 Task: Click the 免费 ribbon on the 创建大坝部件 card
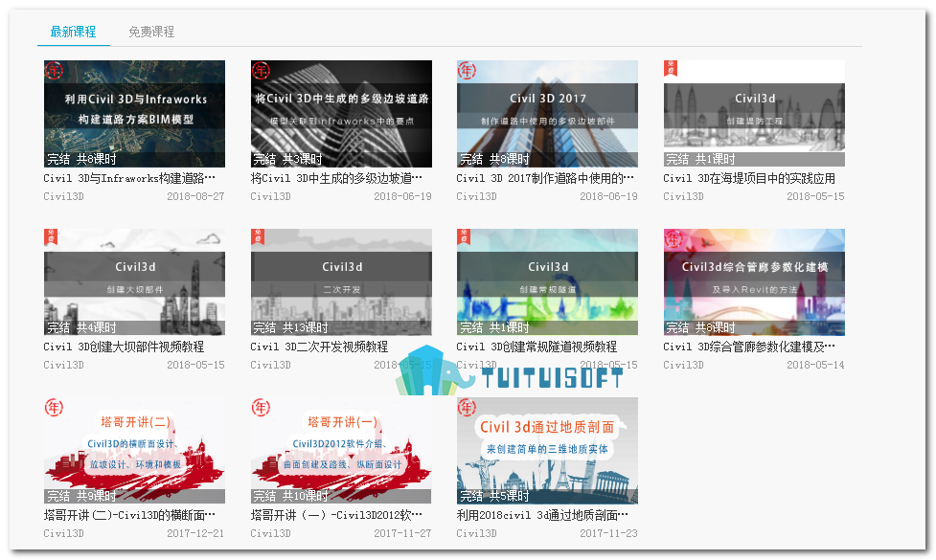[x=51, y=236]
